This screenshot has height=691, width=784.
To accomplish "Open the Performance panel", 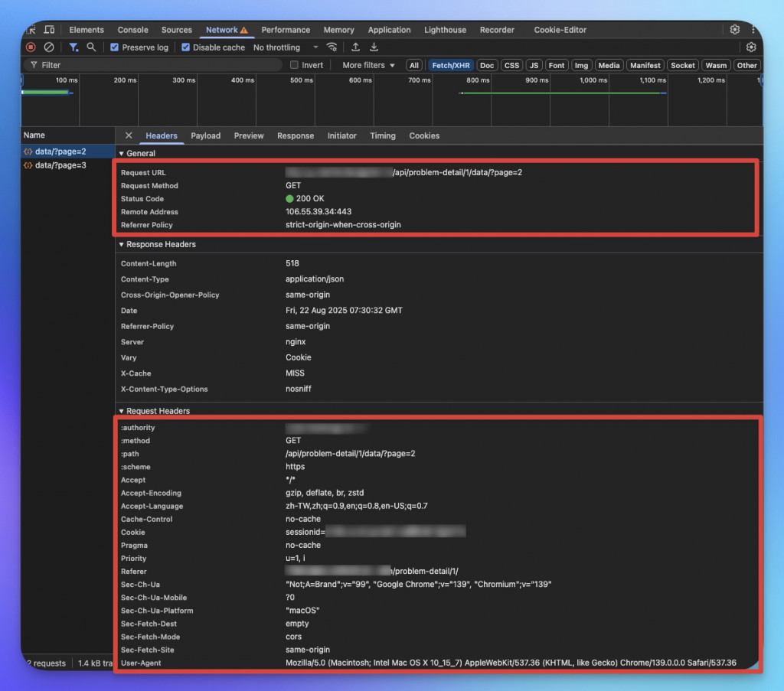I will pos(286,30).
